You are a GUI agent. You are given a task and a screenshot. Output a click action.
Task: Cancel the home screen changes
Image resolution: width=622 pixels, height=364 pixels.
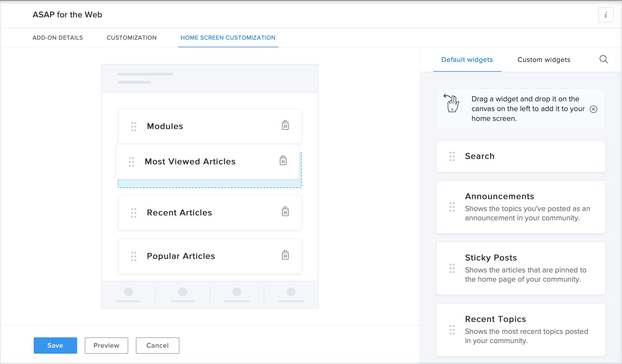157,345
